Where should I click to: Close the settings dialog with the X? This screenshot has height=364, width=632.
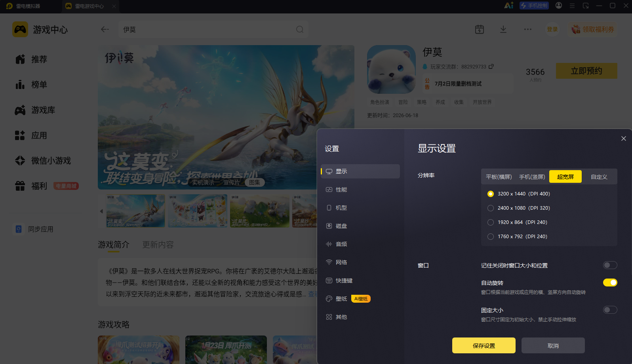624,138
